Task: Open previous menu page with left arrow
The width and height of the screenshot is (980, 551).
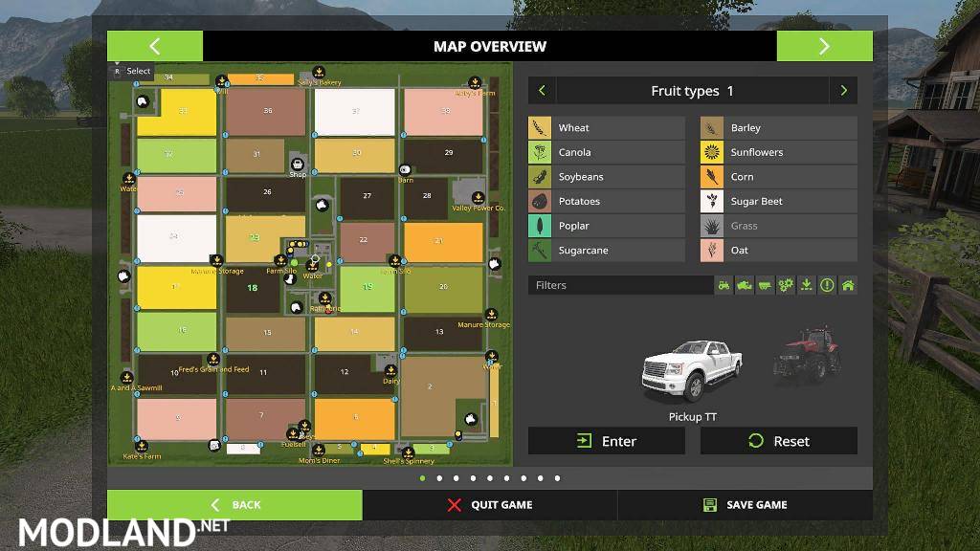Action: (155, 46)
